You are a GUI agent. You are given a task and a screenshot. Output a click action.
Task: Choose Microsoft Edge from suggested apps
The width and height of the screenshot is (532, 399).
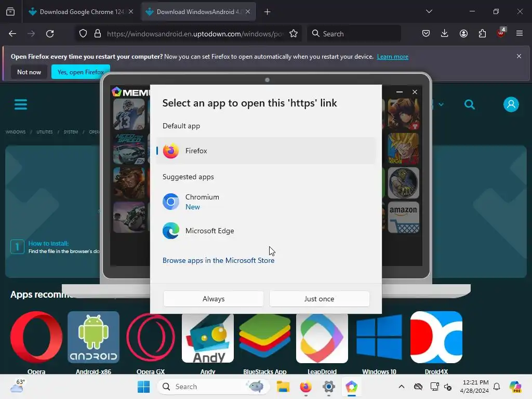266,231
